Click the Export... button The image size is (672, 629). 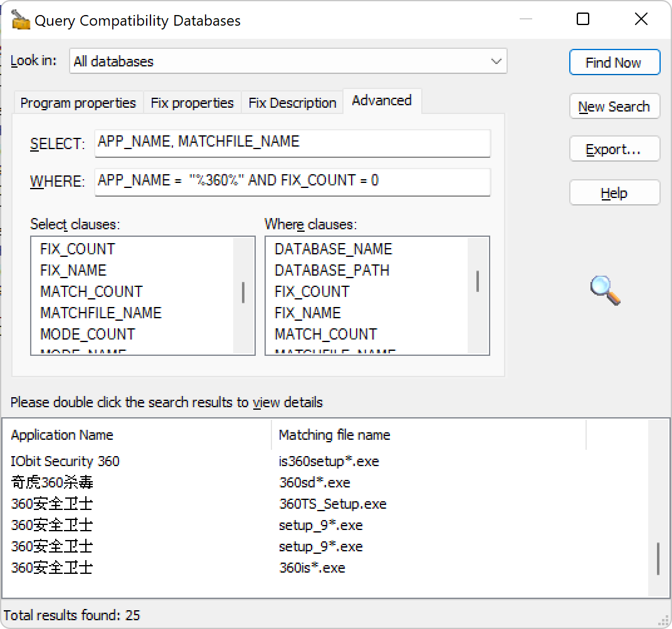point(614,149)
